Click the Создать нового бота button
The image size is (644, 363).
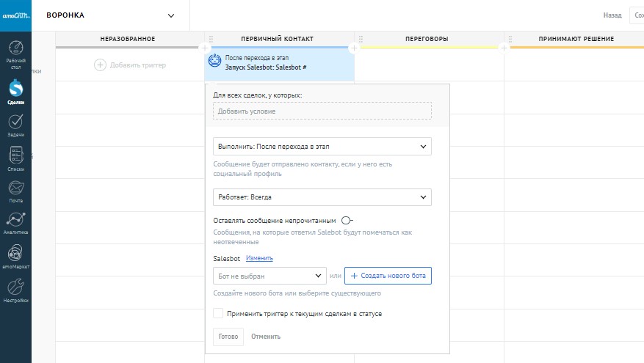click(x=388, y=276)
